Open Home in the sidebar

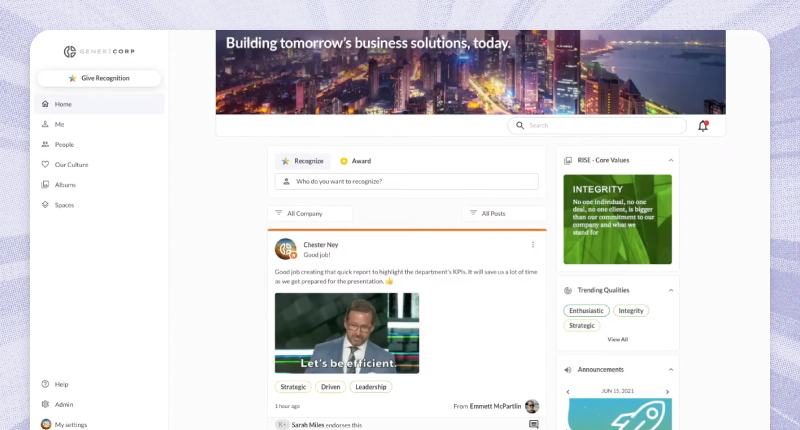coord(99,104)
